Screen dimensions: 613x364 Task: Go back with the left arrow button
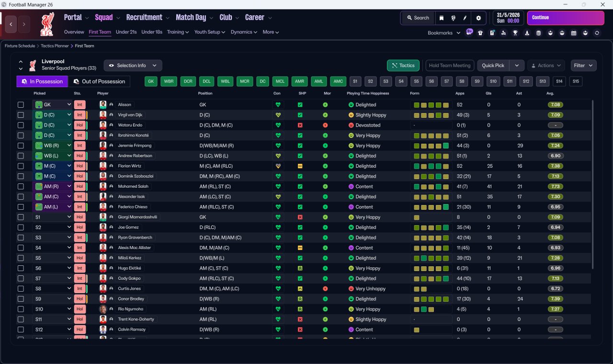(11, 24)
